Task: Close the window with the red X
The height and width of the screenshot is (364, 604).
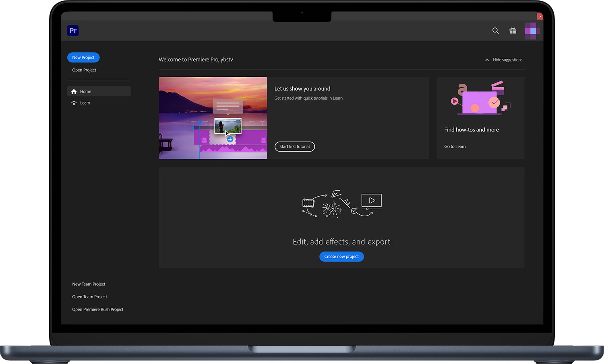Action: click(x=540, y=16)
